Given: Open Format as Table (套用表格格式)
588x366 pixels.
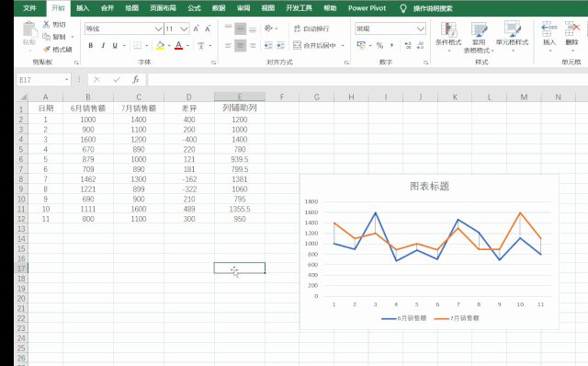Looking at the screenshot, I should (479, 37).
